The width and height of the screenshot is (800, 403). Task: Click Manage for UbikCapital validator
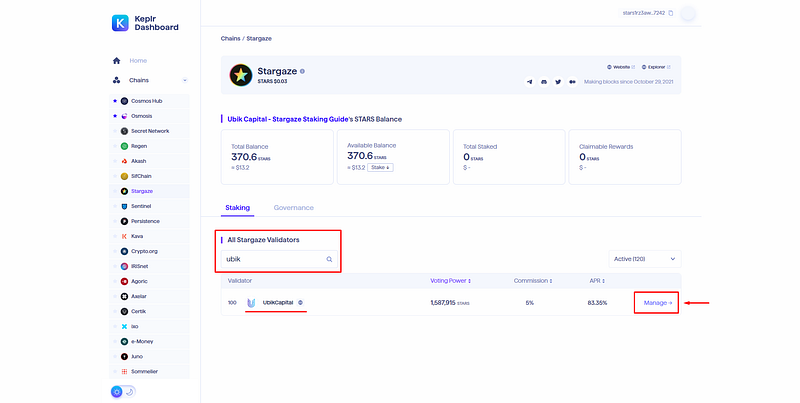(x=658, y=303)
